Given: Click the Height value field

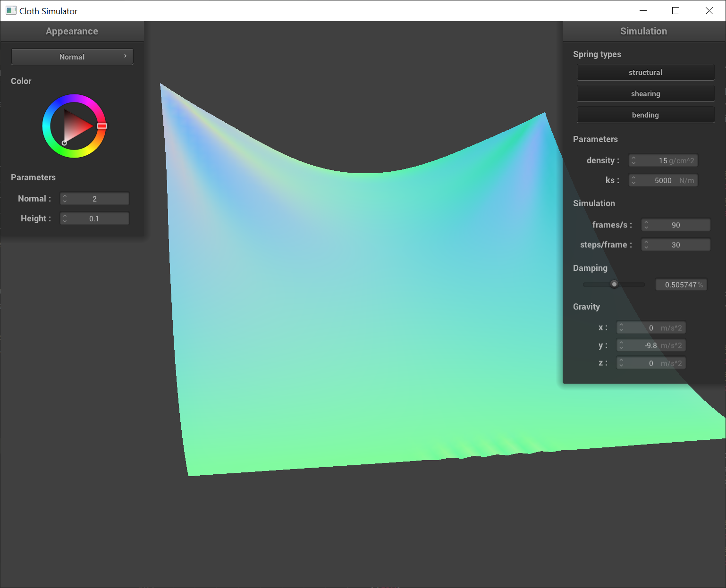Looking at the screenshot, I should pyautogui.click(x=94, y=218).
